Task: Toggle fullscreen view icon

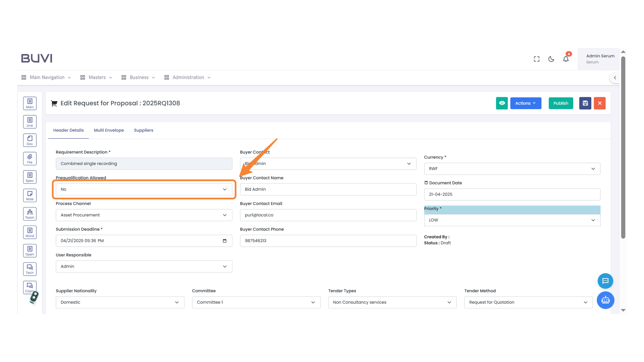Action: coord(537,59)
